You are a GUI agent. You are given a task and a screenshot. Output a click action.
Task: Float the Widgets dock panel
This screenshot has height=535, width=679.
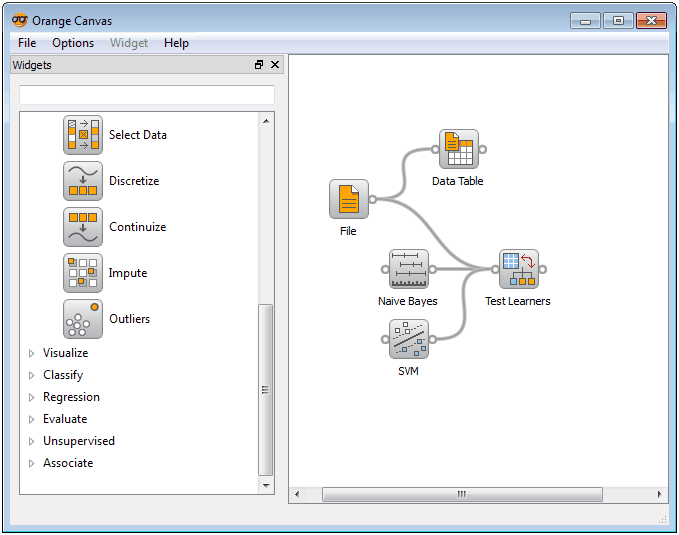point(259,65)
